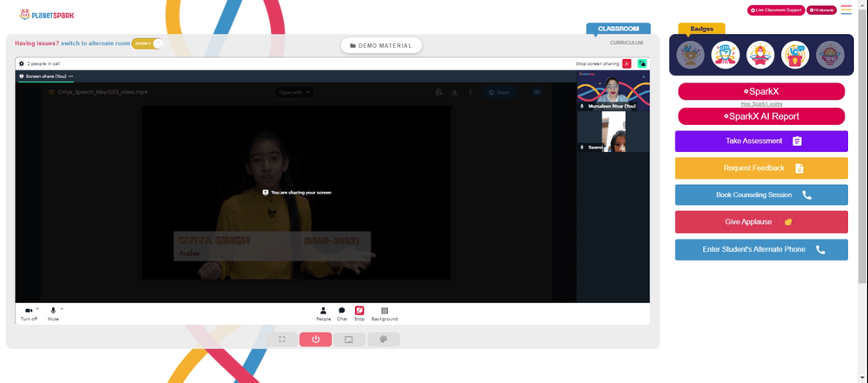
Task: Click Book Counseling Session
Action: (x=761, y=195)
